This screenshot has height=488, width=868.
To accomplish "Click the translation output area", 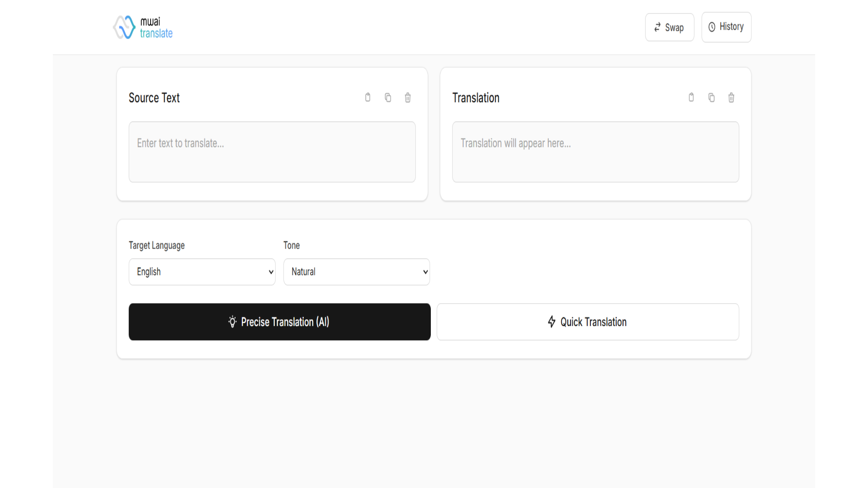I will click(x=595, y=152).
